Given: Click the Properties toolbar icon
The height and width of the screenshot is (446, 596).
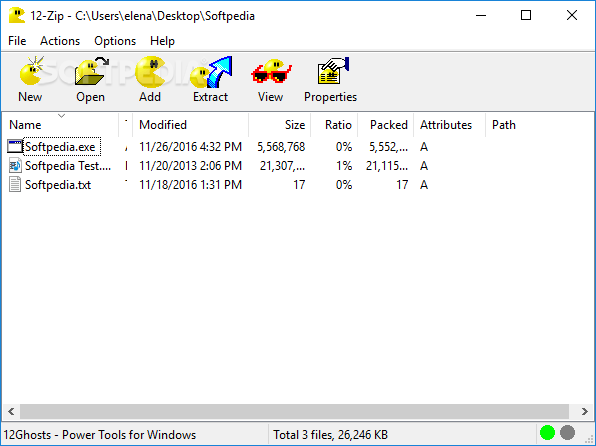Looking at the screenshot, I should click(x=333, y=71).
